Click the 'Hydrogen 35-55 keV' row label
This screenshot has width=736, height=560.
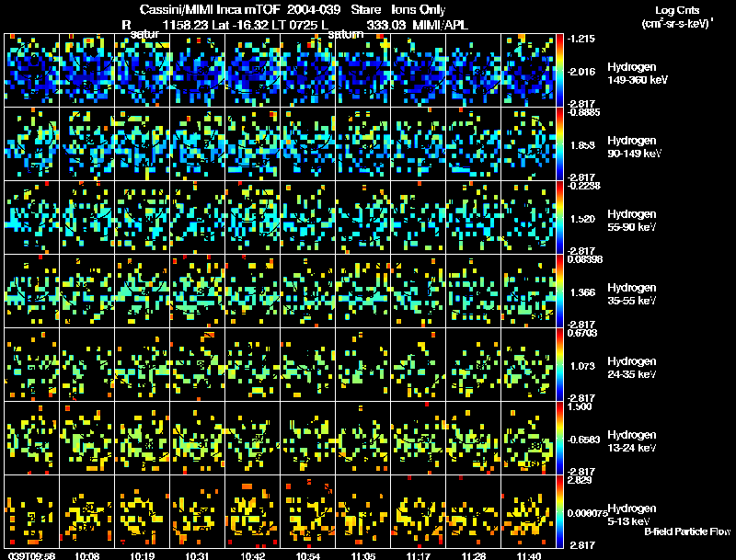click(x=632, y=294)
